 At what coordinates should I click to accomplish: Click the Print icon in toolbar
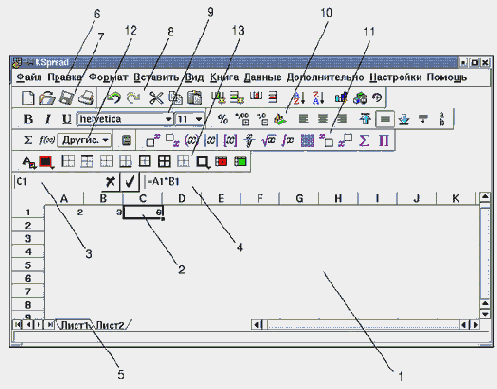86,98
